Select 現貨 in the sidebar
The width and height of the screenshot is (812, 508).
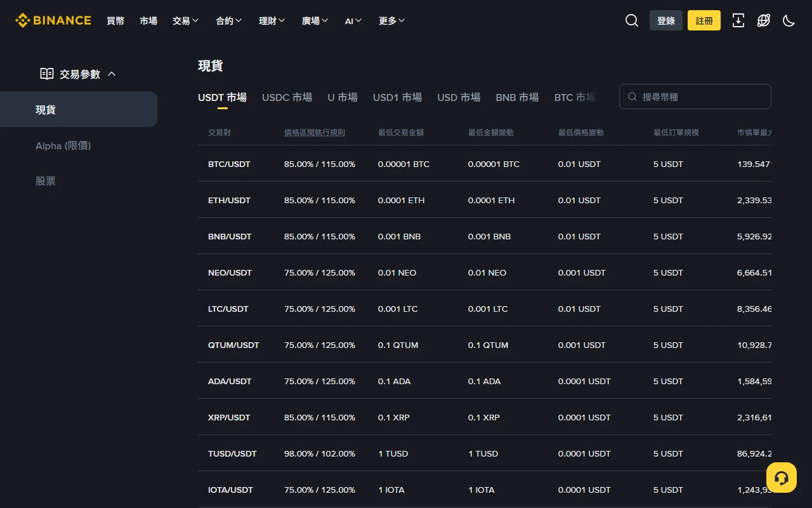click(x=79, y=109)
